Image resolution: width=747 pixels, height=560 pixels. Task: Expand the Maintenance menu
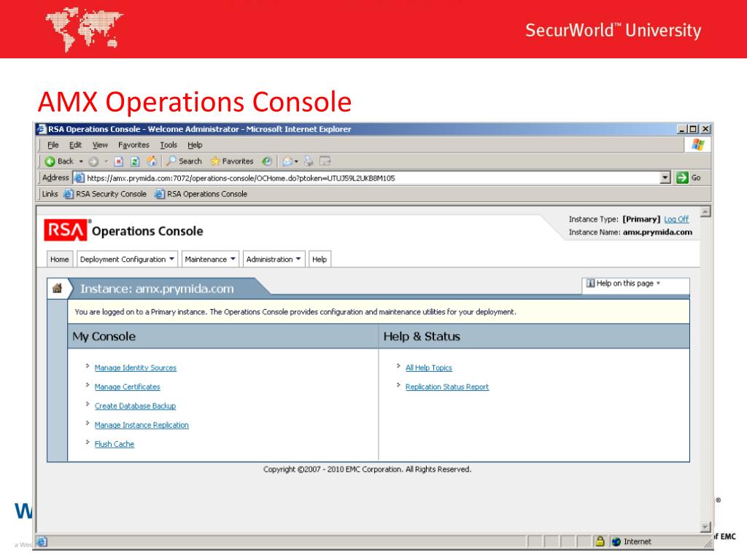[210, 259]
